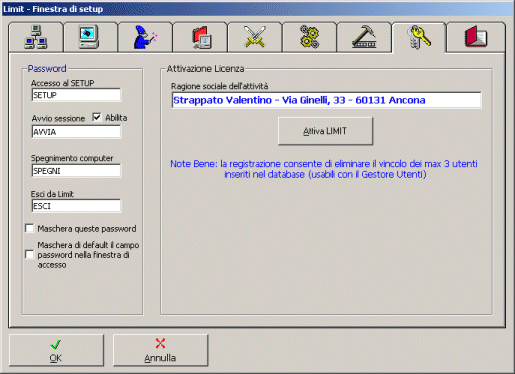Click the Esci da Limit ESCI field
The width and height of the screenshot is (515, 374).
(x=76, y=206)
